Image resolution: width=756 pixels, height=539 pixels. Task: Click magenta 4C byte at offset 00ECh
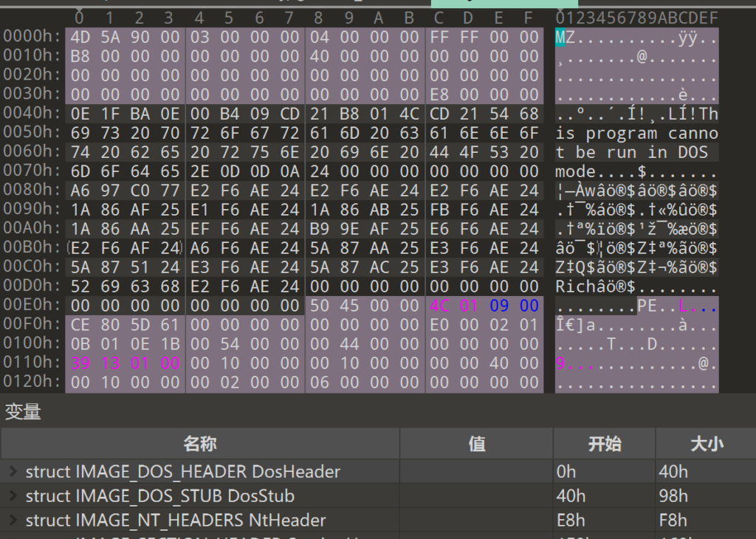[x=439, y=306]
